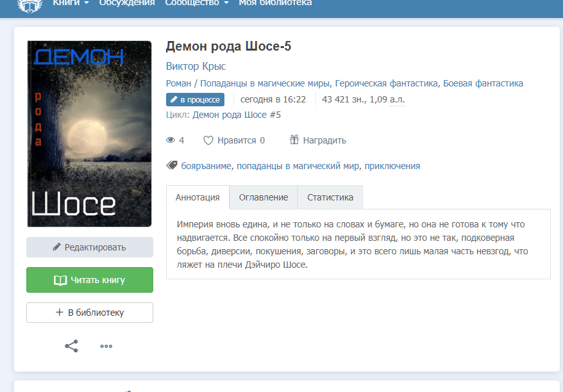The image size is (563, 392).
Task: Open the Демон рода Шосе cycle link
Action: 236,115
